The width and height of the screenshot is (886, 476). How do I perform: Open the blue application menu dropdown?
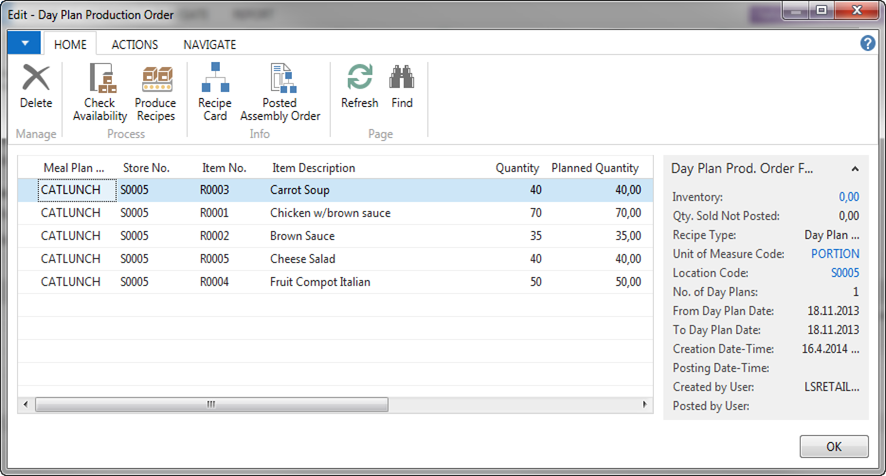[24, 44]
